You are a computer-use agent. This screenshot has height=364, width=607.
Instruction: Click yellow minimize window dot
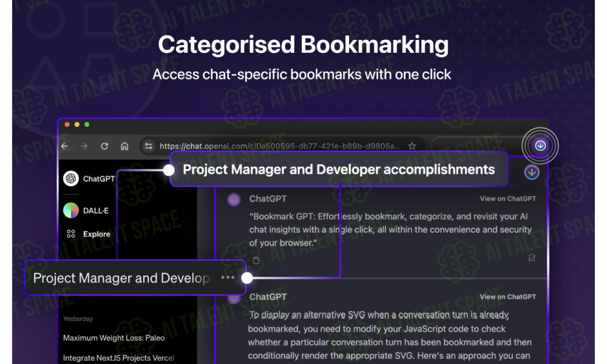(x=76, y=124)
